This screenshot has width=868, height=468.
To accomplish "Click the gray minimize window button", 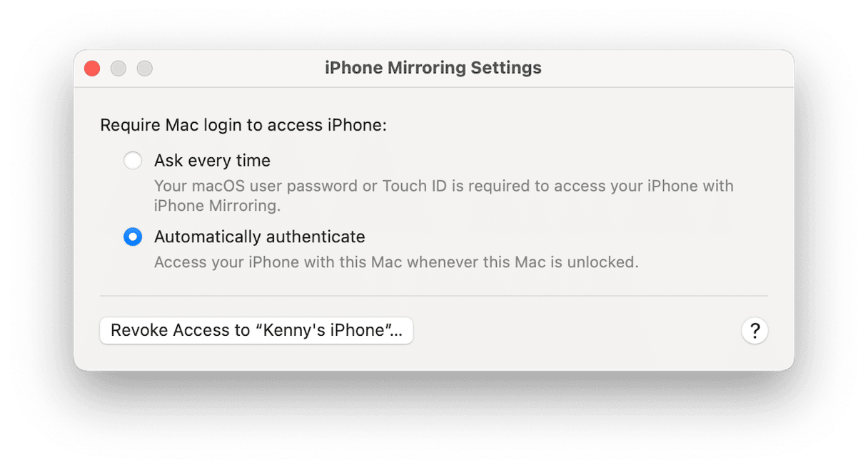I will click(118, 69).
